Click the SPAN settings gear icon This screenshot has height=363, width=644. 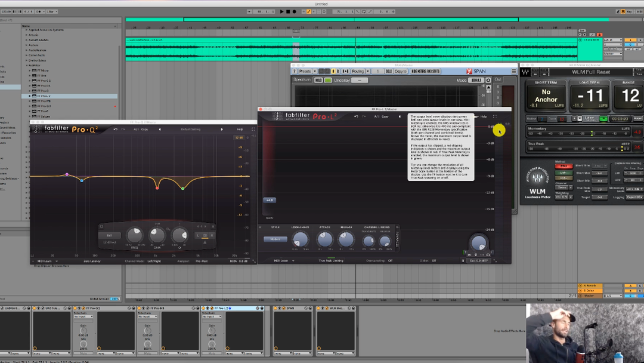coord(488,80)
